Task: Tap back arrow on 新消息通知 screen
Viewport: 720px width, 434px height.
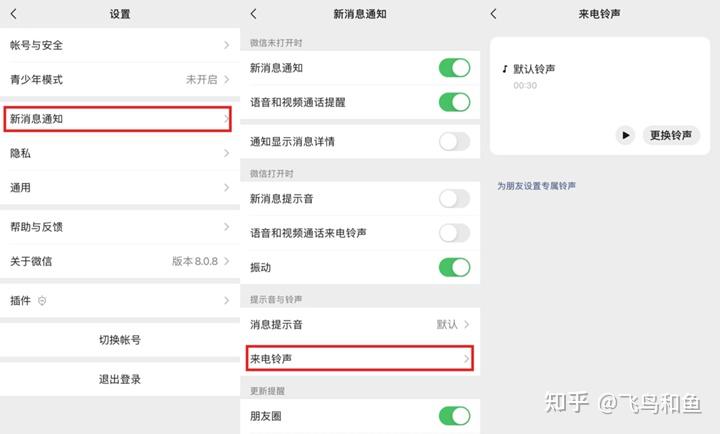Action: click(x=253, y=14)
